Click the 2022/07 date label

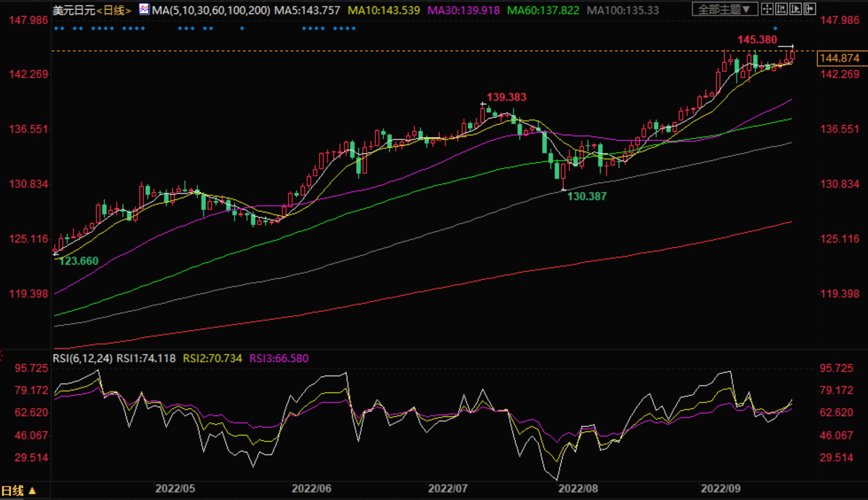(x=448, y=489)
